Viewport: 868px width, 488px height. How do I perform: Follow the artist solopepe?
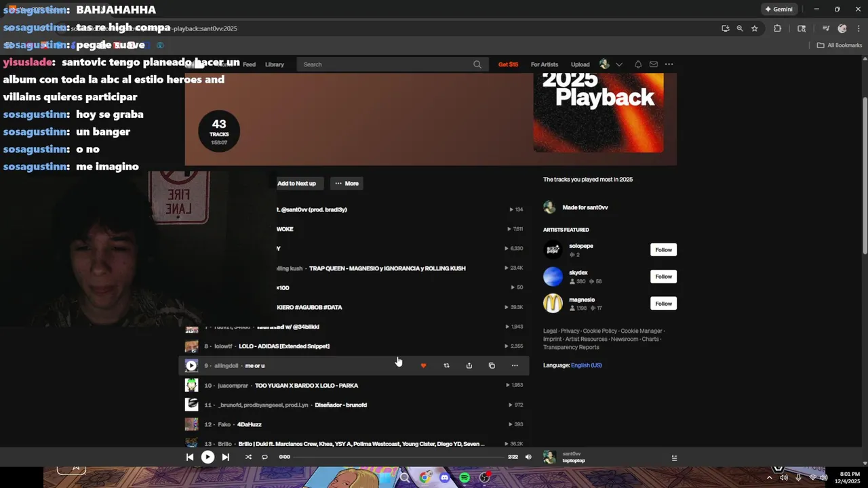(663, 250)
